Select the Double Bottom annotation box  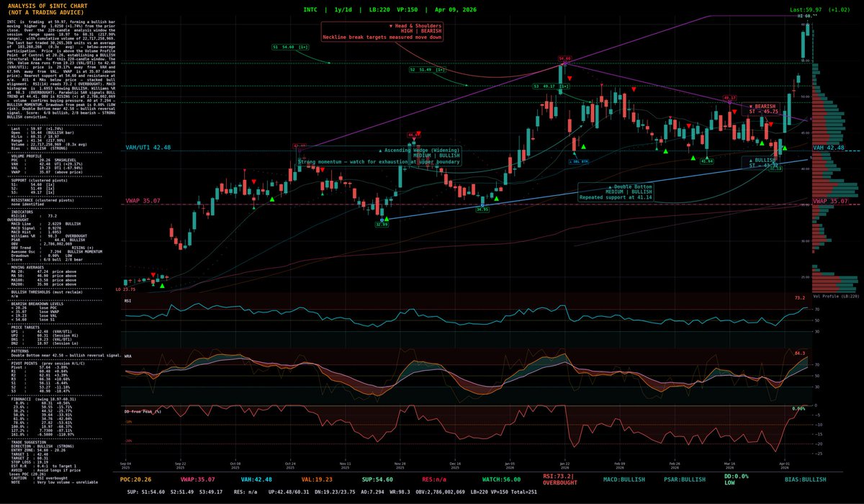point(616,192)
